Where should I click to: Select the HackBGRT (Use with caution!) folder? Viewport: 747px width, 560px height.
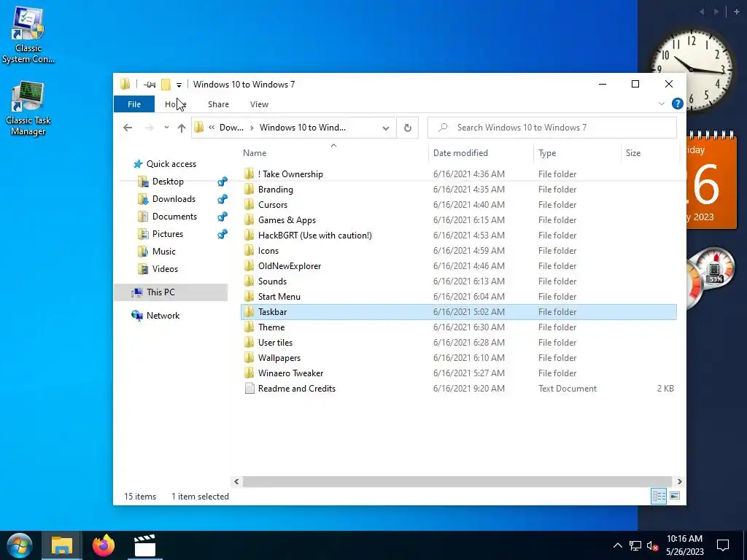coord(458,236)
